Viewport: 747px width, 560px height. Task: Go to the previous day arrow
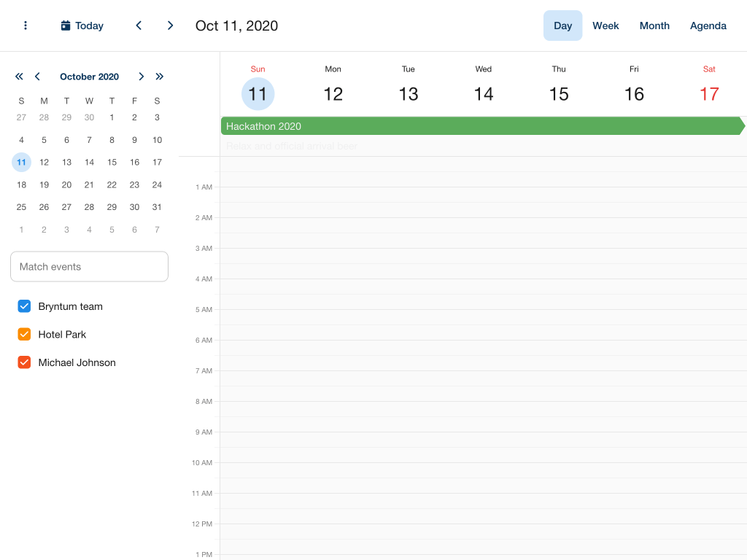click(139, 26)
